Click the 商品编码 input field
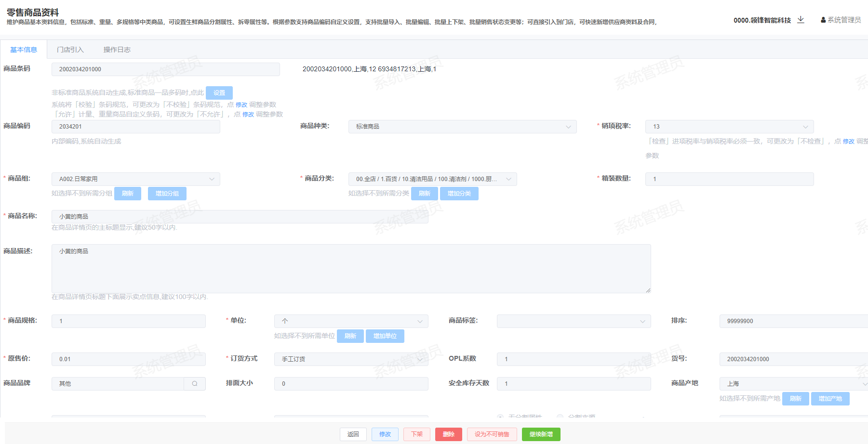 coord(136,127)
